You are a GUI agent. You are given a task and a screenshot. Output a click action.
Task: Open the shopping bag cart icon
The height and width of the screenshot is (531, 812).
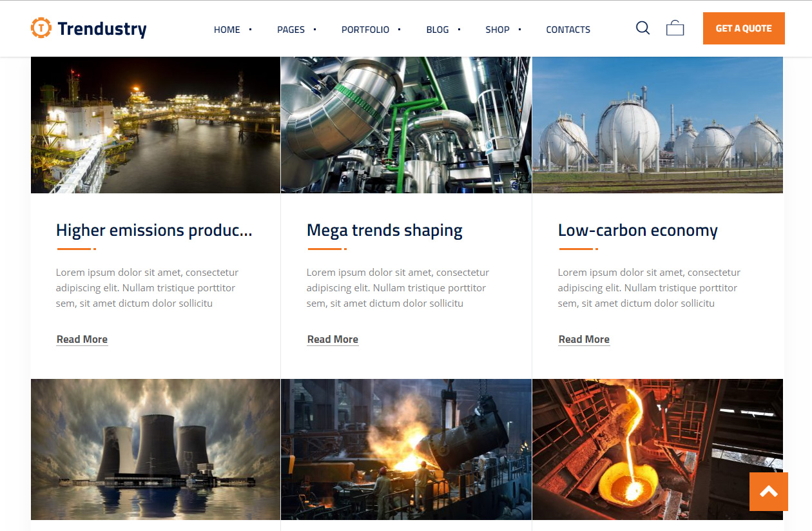pyautogui.click(x=675, y=28)
